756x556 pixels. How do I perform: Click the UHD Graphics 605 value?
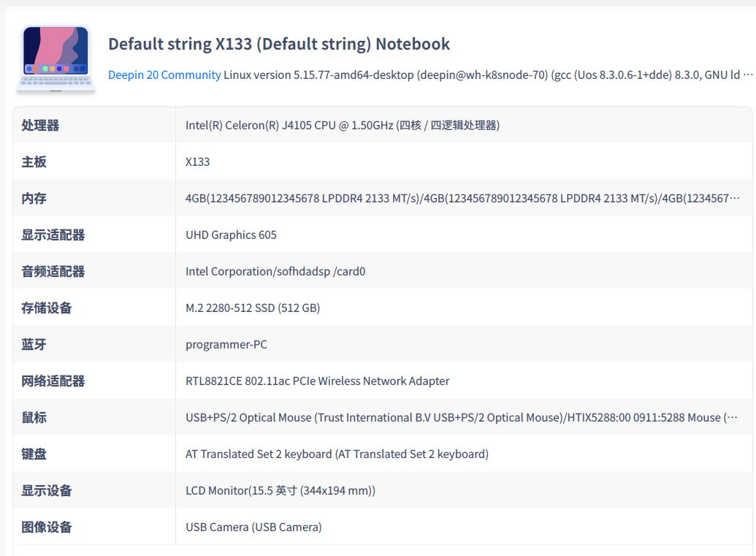click(231, 235)
